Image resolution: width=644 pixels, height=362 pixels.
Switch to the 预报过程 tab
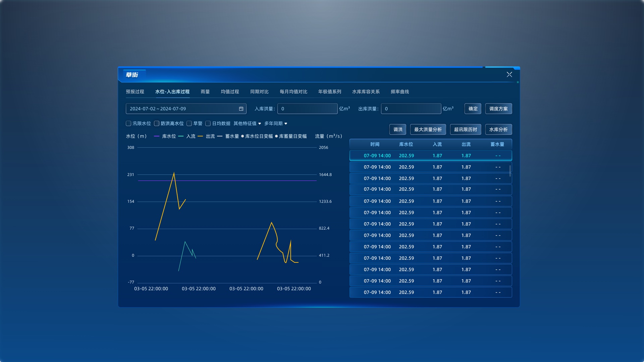[x=135, y=92]
